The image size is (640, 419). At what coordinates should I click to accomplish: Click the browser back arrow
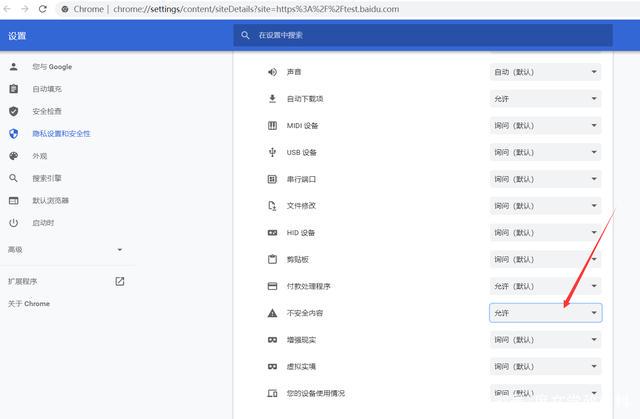coord(7,9)
